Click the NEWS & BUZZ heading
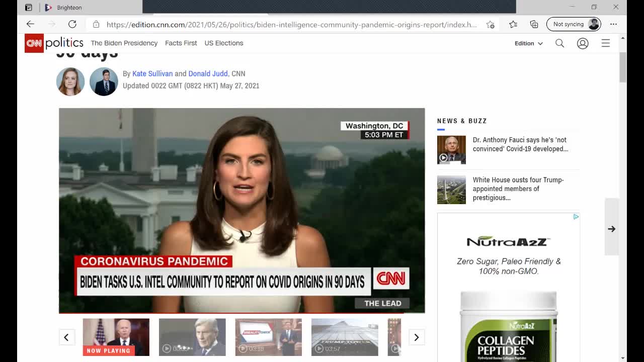The width and height of the screenshot is (644, 362). 462,121
